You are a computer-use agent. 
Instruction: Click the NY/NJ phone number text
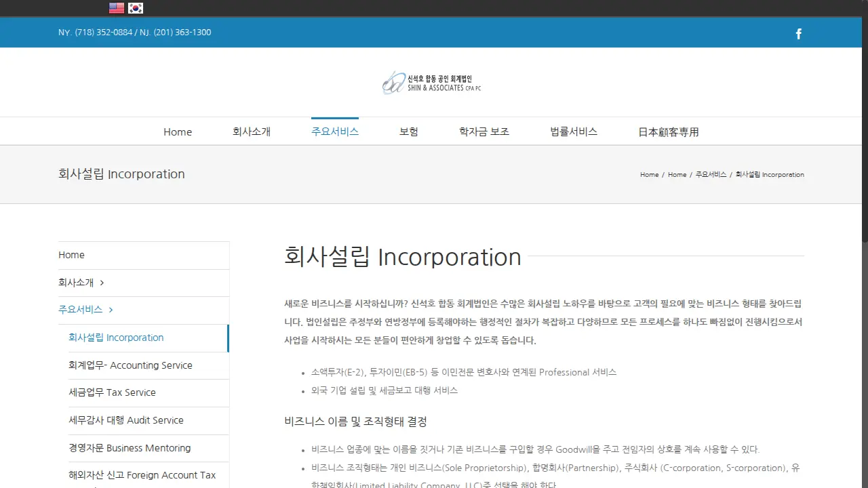pyautogui.click(x=135, y=33)
